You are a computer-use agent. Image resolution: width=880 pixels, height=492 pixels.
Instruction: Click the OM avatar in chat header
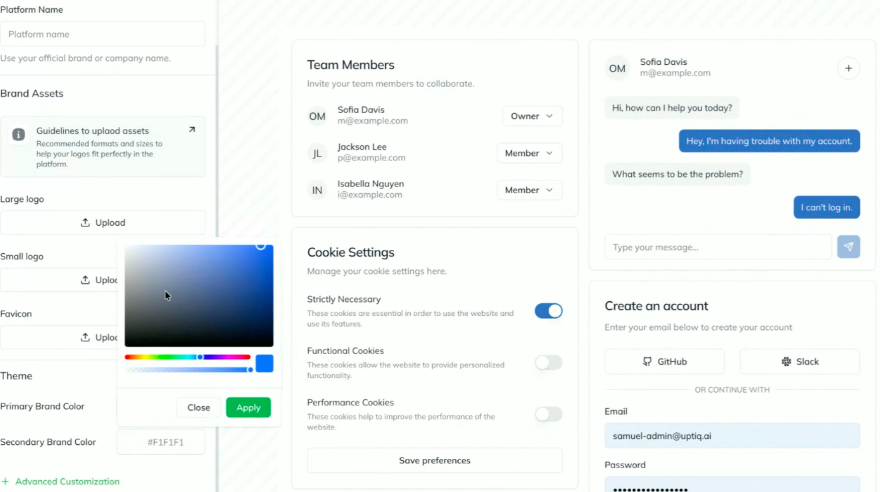(x=617, y=68)
